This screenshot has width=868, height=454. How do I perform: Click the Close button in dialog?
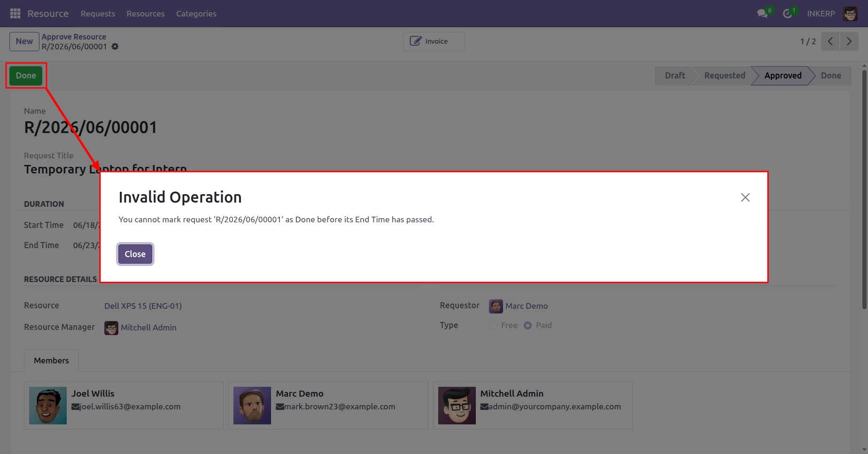tap(135, 254)
